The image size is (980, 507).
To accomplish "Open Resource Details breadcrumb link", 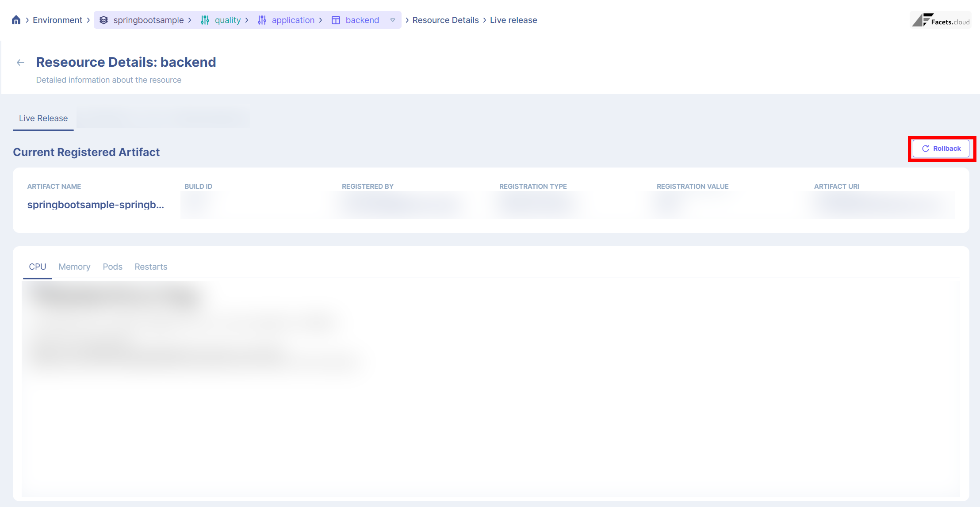I will (x=445, y=20).
